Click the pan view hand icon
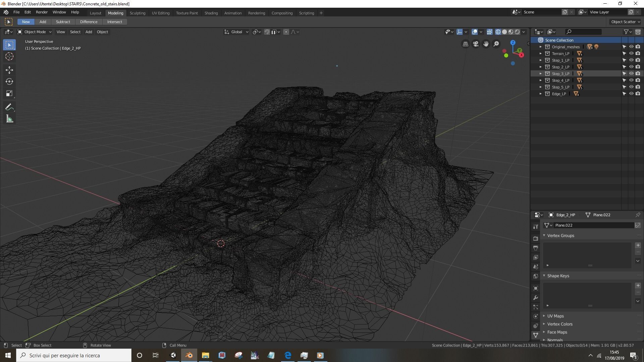The image size is (644, 362). tap(486, 44)
